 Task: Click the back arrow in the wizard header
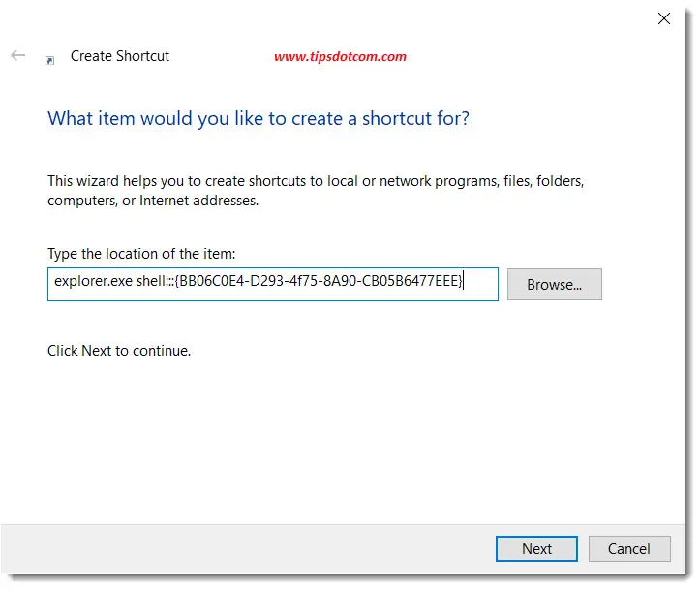(x=17, y=56)
